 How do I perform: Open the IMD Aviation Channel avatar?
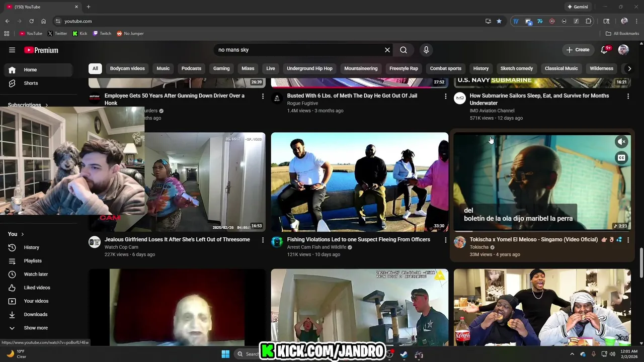click(460, 98)
